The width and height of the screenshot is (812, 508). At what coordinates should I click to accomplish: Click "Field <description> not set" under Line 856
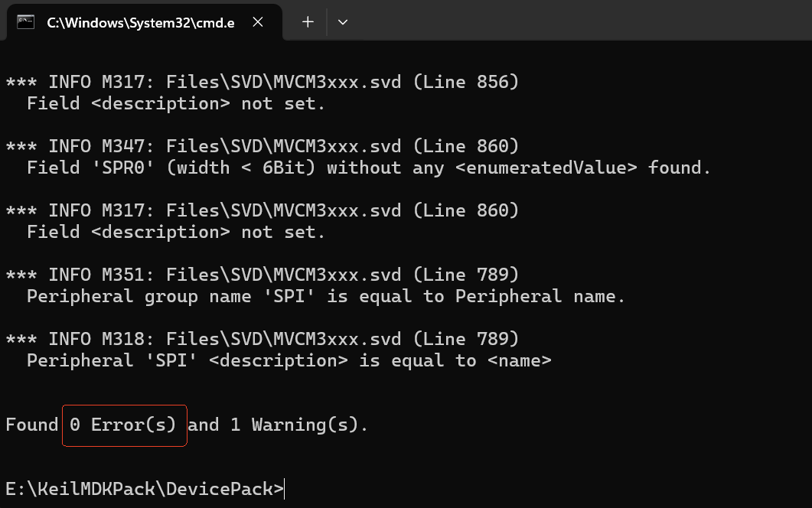pos(176,103)
